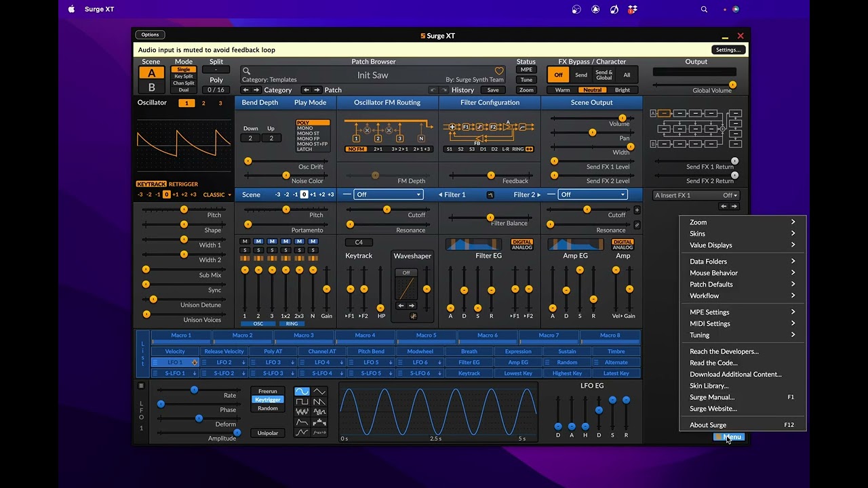
Task: Click the filter link icon between Filter 1 and 2
Action: (490, 195)
